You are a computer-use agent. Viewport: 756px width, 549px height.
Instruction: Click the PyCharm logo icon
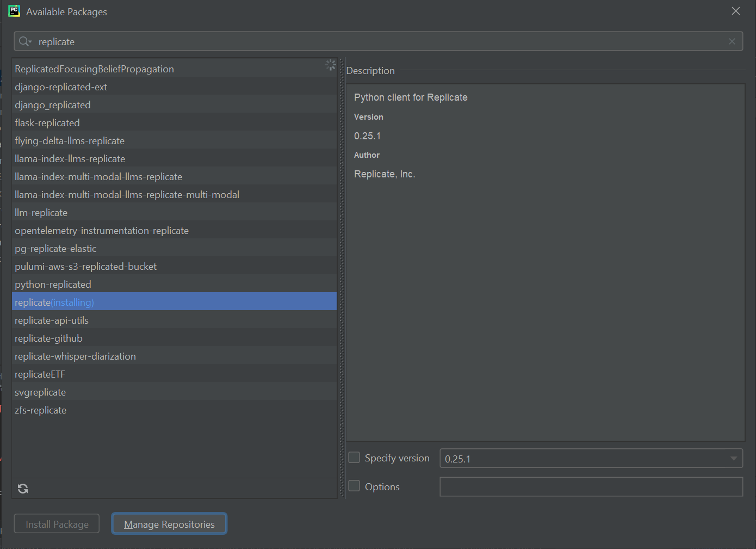tap(14, 11)
